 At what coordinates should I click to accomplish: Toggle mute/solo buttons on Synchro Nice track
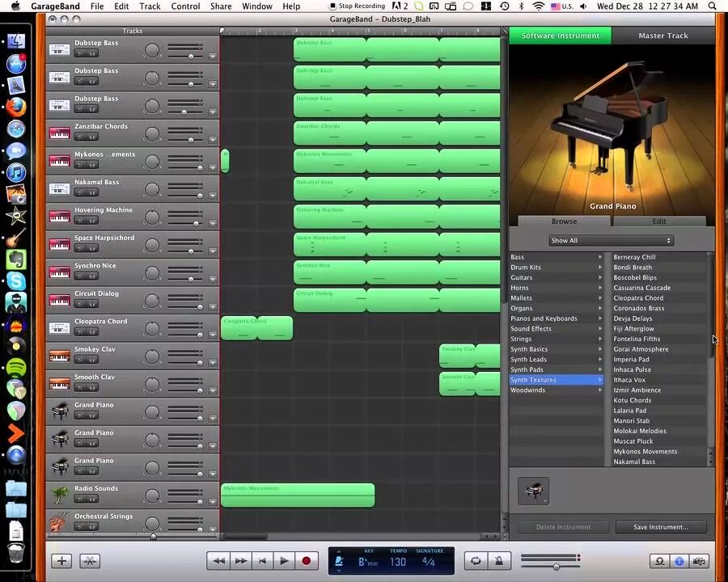click(87, 276)
